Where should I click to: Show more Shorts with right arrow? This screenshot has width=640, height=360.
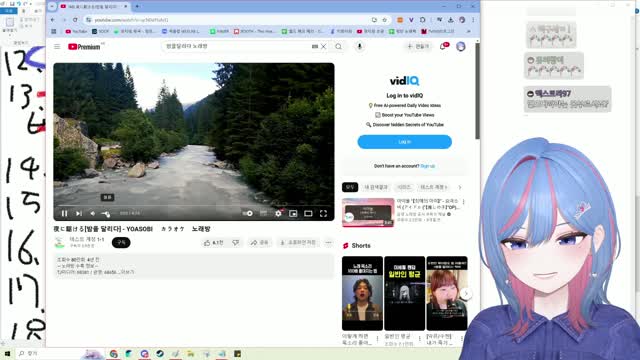click(466, 293)
